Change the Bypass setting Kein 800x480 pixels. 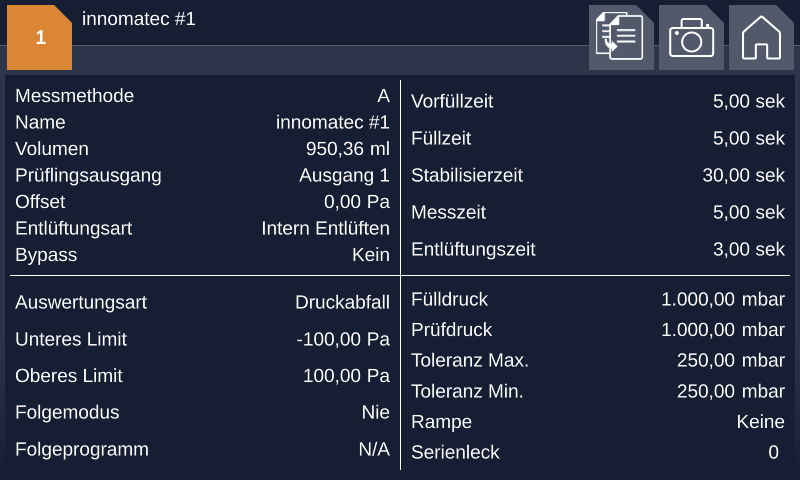[x=370, y=255]
